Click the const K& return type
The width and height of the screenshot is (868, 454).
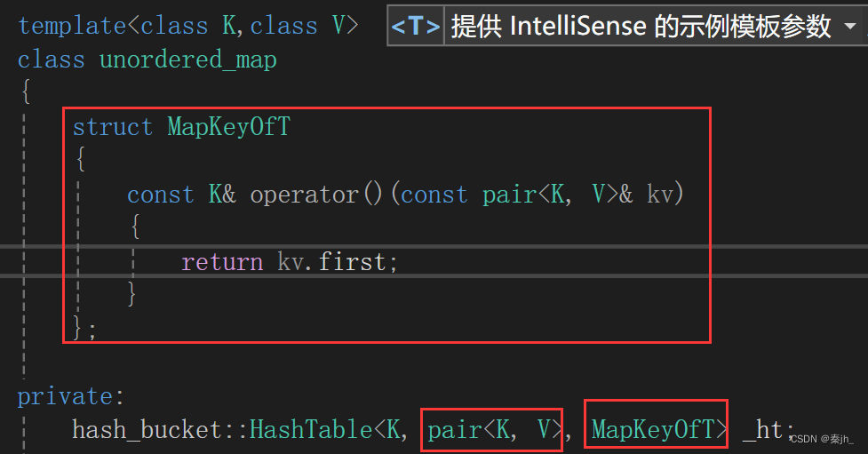tap(181, 195)
